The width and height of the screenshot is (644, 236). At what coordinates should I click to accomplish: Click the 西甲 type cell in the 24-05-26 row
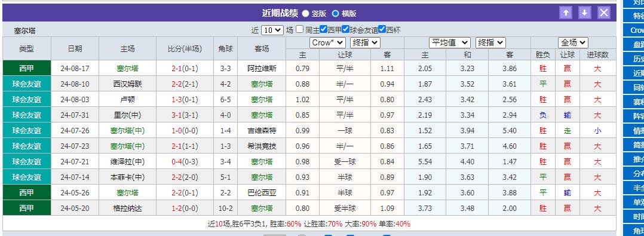point(27,193)
